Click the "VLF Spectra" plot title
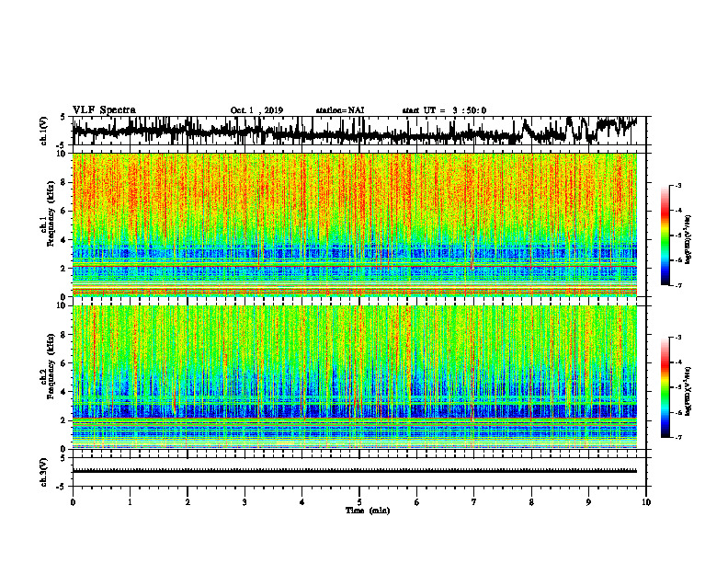The width and height of the screenshot is (728, 563). point(104,110)
